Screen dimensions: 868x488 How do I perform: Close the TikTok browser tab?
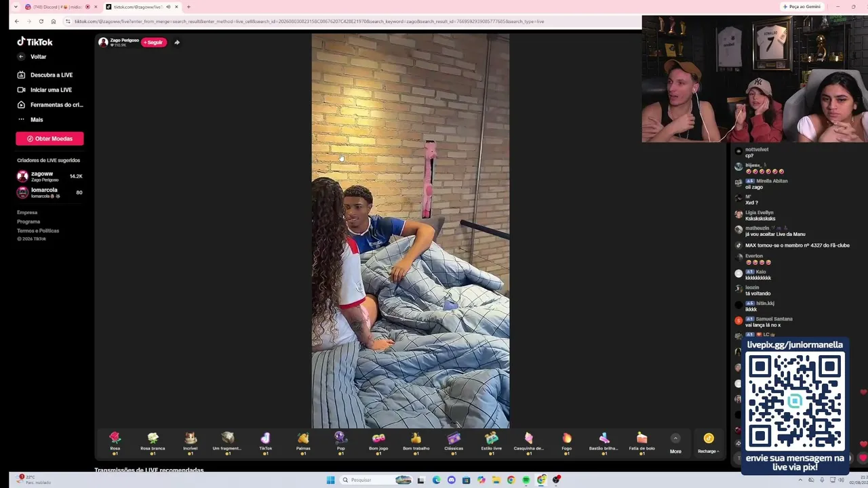[x=176, y=7]
